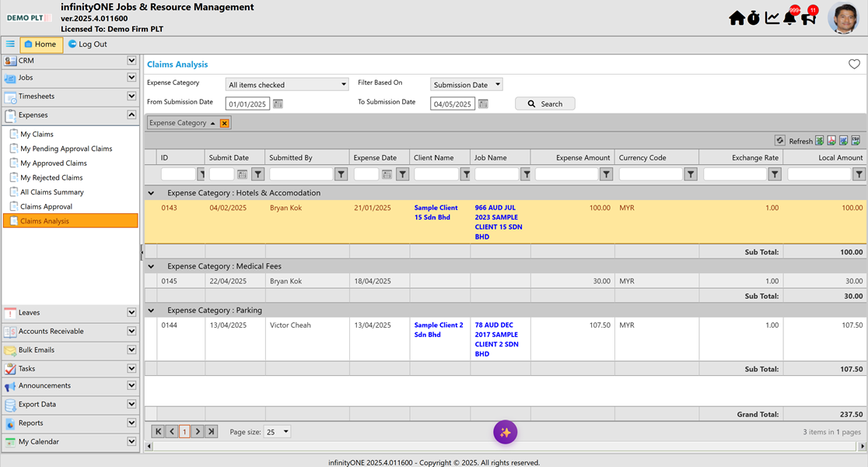
Task: Switch to the Home tab
Action: pyautogui.click(x=40, y=44)
